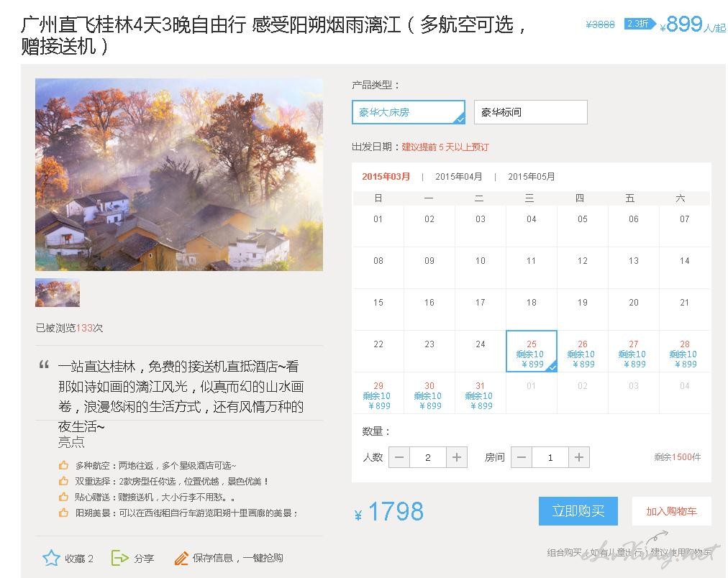Click the 已被浏览133次 view count
Viewport: 728px width, 578px height.
[x=69, y=328]
